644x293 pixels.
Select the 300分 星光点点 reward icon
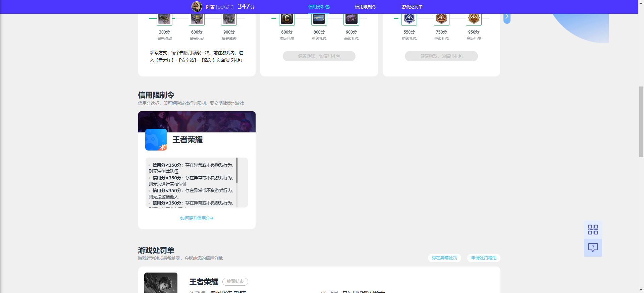(164, 19)
